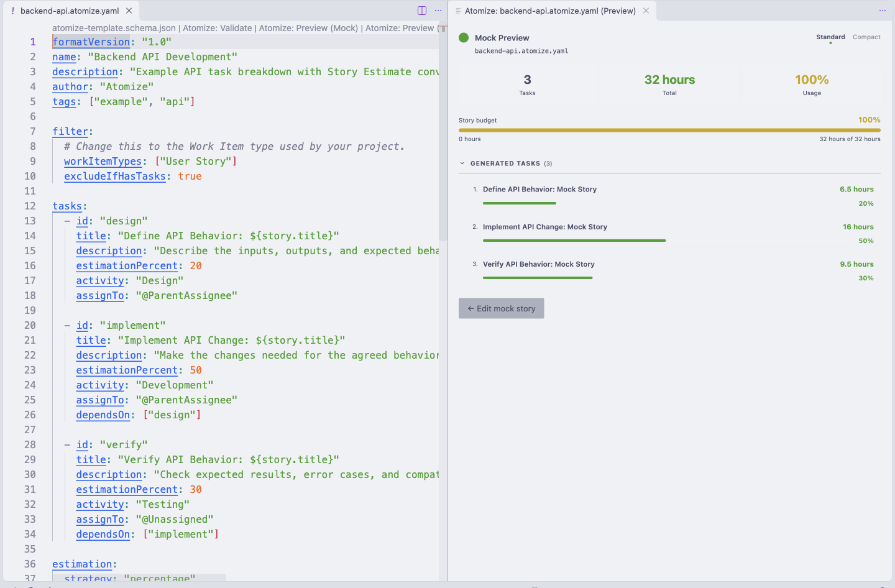This screenshot has width=895, height=588.
Task: Close the Atomize Preview tab
Action: pos(646,11)
